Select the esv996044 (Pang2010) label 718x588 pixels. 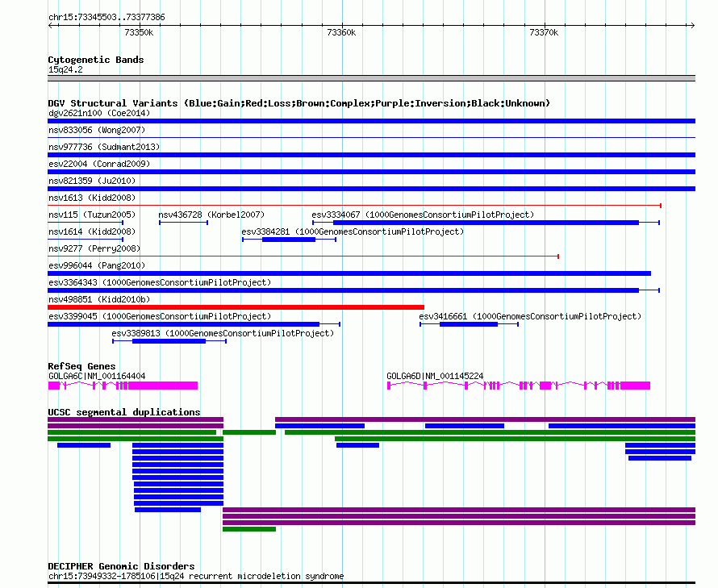click(97, 265)
